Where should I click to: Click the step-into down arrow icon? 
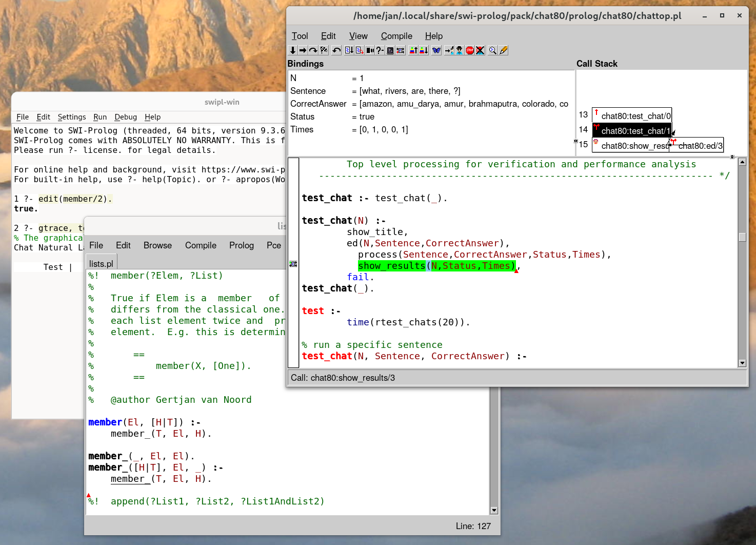293,50
